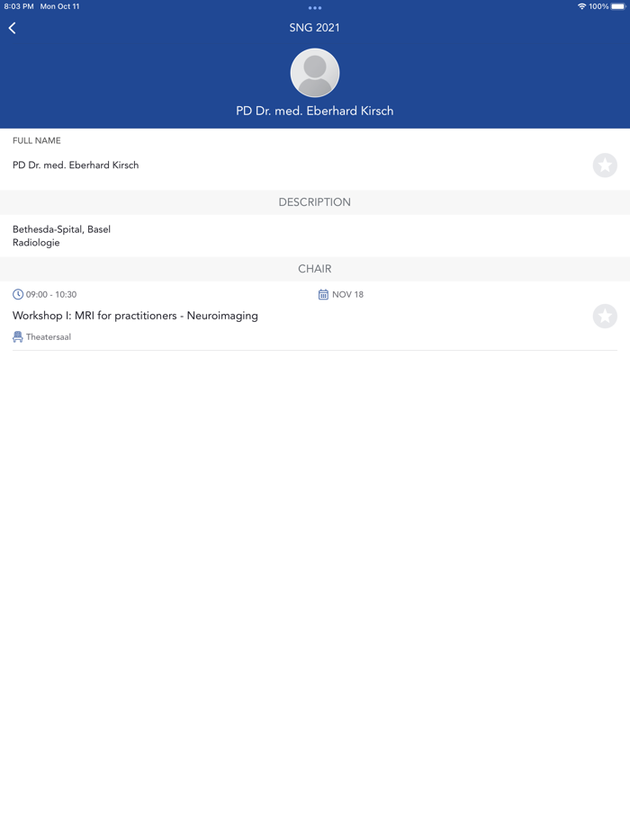The height and width of the screenshot is (840, 630).
Task: Tap the FULL NAME label
Action: click(37, 140)
